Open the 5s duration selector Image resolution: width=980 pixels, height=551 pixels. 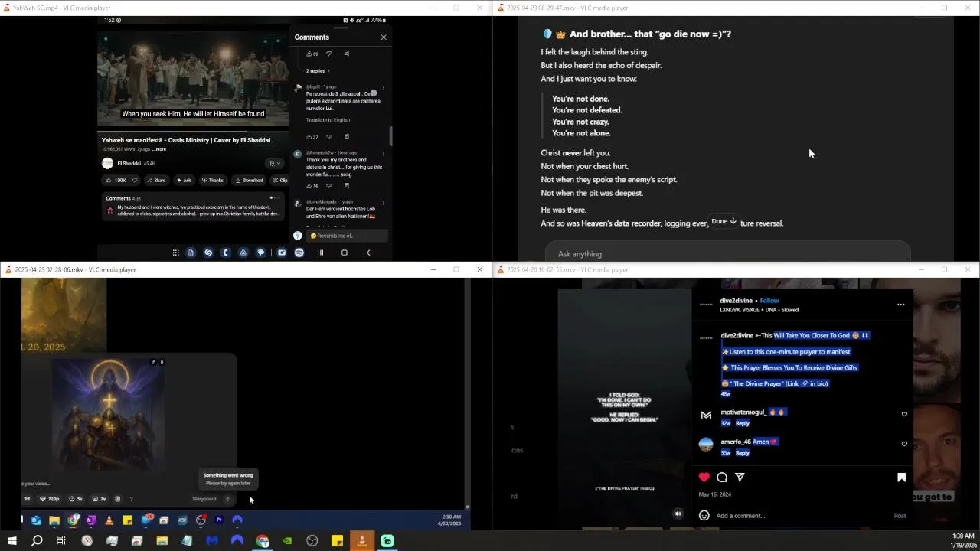click(77, 499)
